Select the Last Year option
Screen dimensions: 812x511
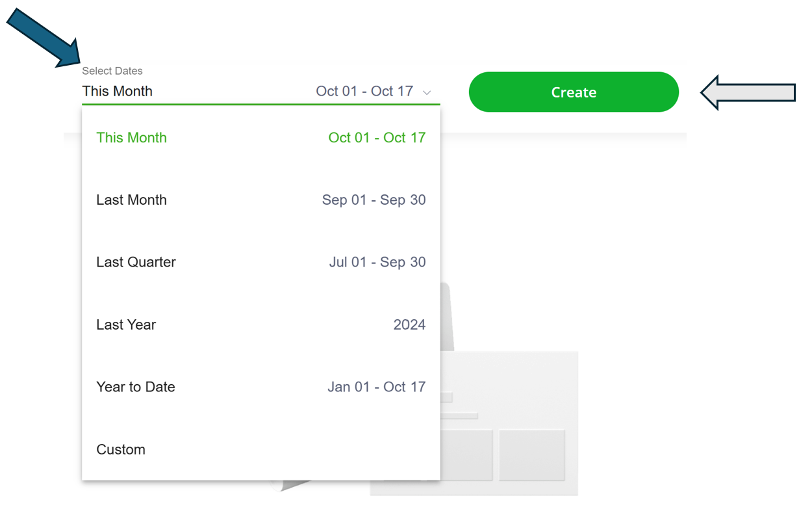pyautogui.click(x=126, y=325)
